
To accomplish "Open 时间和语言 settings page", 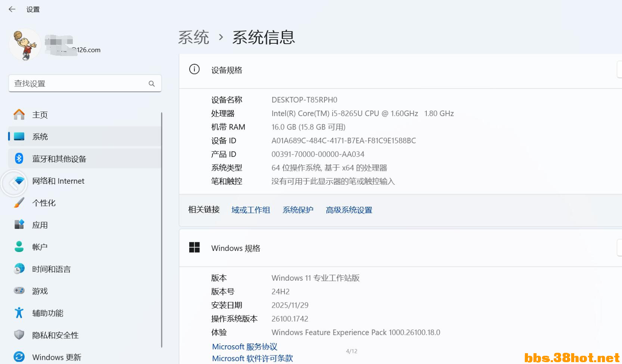I will pos(85,269).
